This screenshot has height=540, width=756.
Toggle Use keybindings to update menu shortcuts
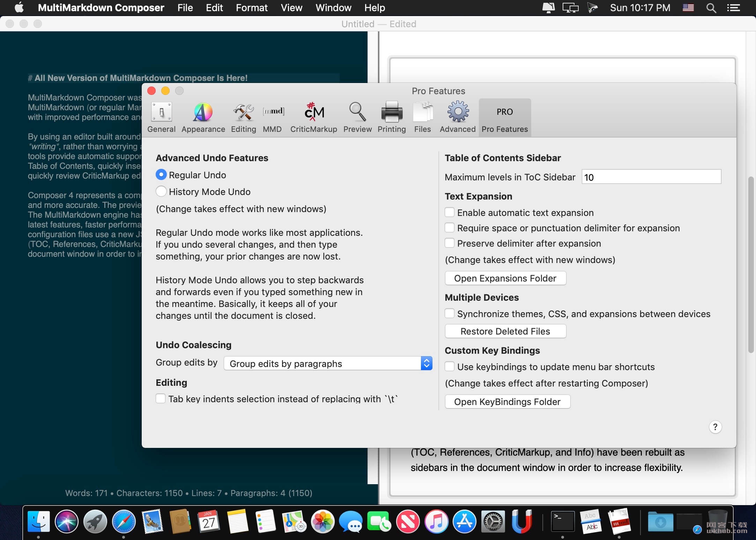[x=450, y=367]
